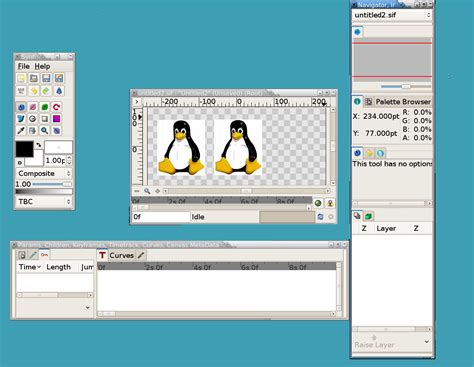
Task: Select the blue Normal tool icon
Action: tap(21, 107)
